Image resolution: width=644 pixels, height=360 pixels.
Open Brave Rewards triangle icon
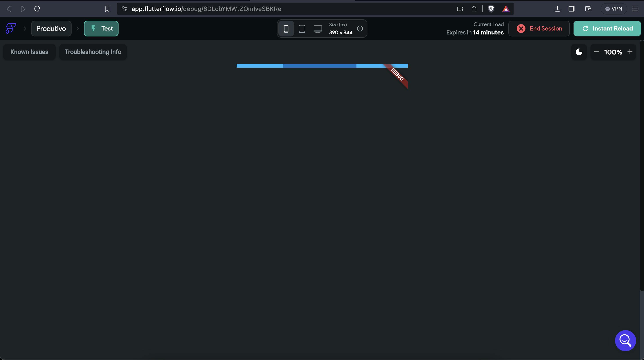[x=506, y=9]
